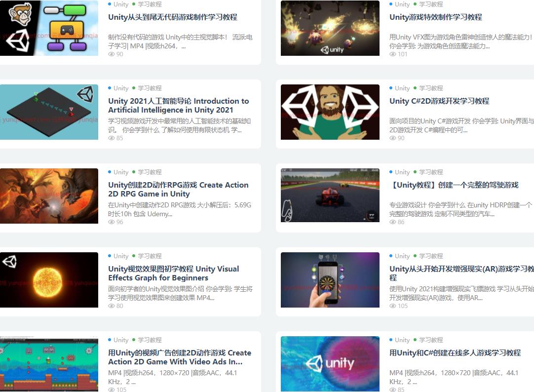Open the Unity游戏特效制作学习教程 title link

point(436,17)
